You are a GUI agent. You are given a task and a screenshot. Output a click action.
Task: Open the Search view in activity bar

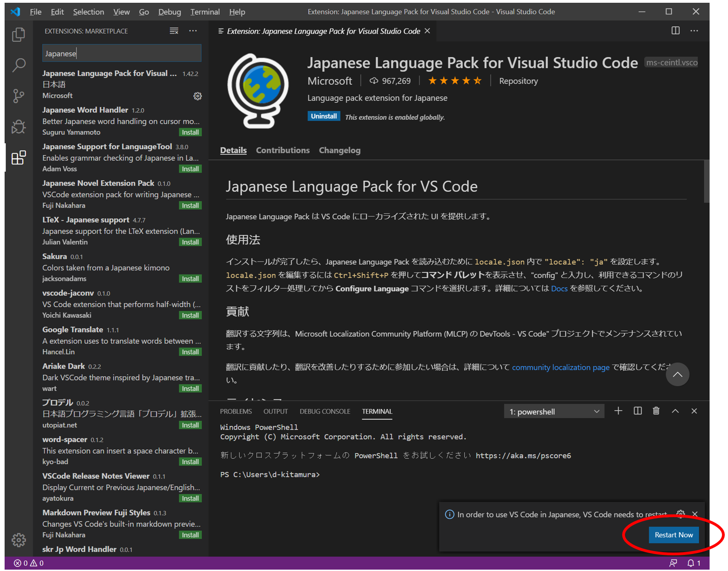pos(18,65)
